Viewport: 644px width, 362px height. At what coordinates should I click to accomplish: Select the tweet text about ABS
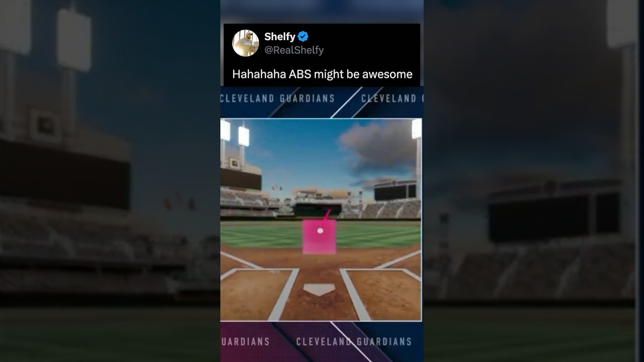coord(322,74)
